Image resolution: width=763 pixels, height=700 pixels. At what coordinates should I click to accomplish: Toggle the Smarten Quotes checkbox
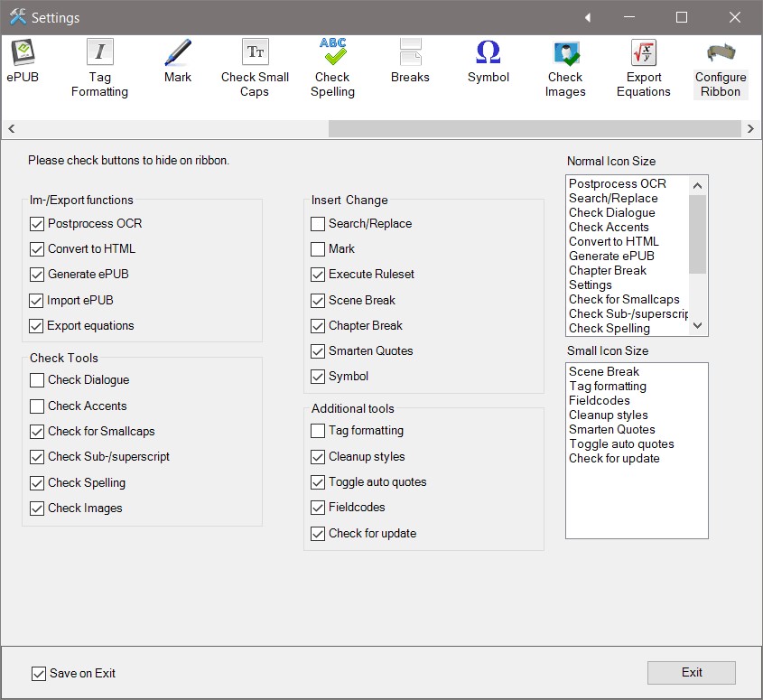point(318,351)
